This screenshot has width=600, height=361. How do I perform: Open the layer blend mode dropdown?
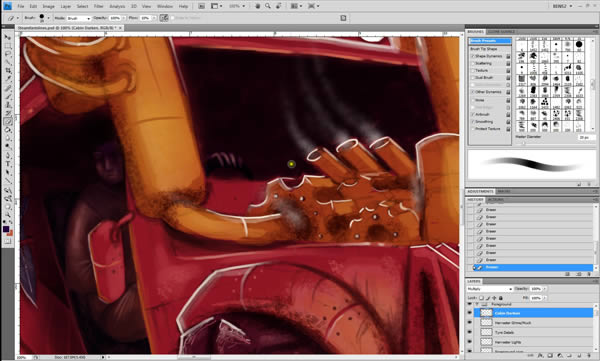[489, 289]
